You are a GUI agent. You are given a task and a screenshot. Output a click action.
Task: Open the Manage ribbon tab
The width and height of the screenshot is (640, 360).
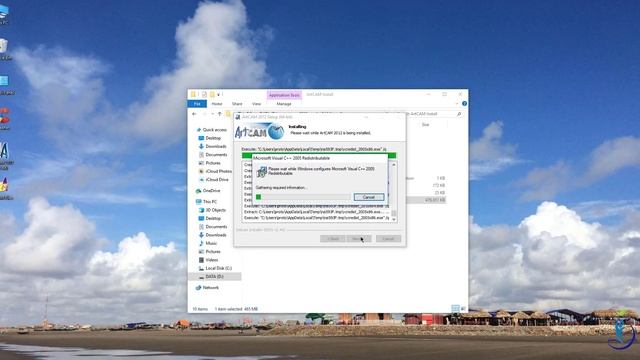click(x=284, y=104)
